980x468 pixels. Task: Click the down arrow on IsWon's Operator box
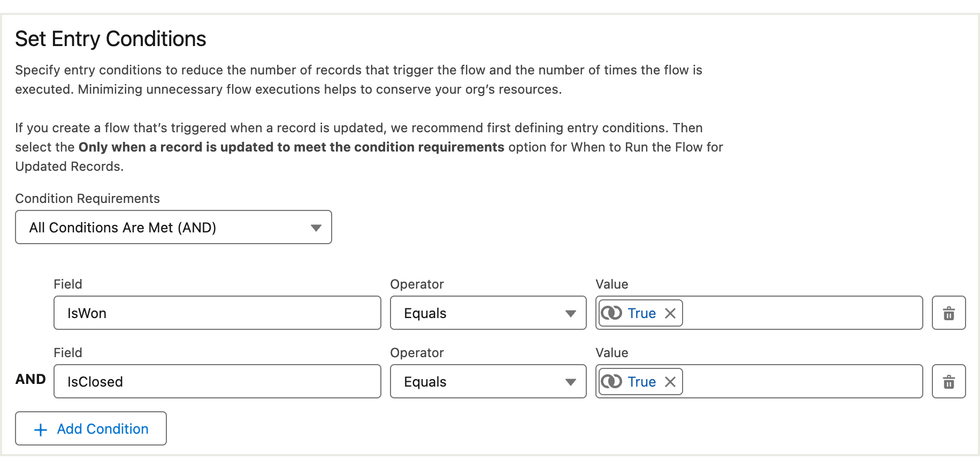[x=571, y=314]
